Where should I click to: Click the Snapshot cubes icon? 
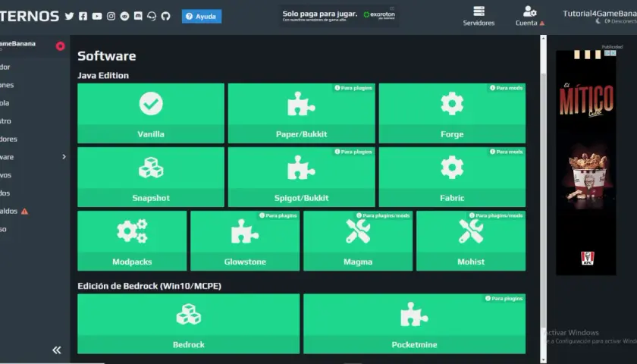click(151, 168)
